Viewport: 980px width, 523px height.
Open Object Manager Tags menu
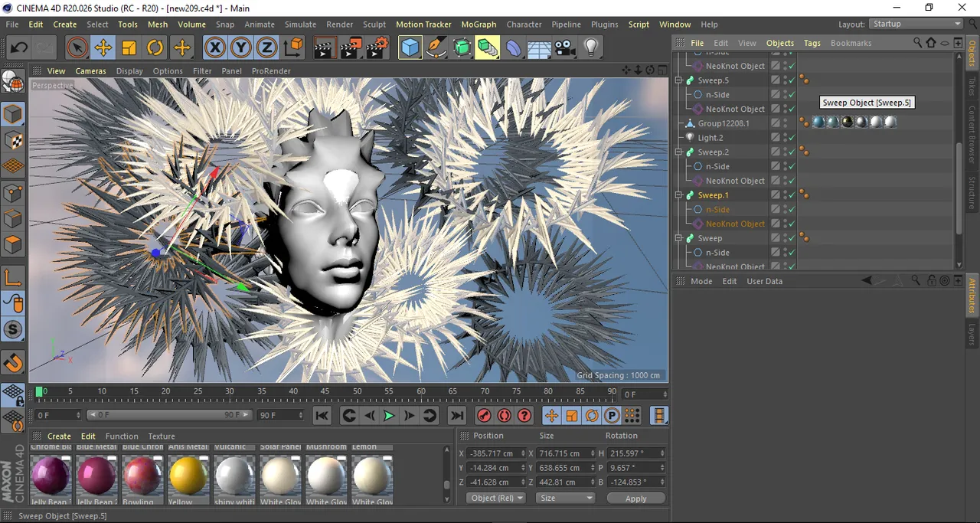[x=812, y=43]
